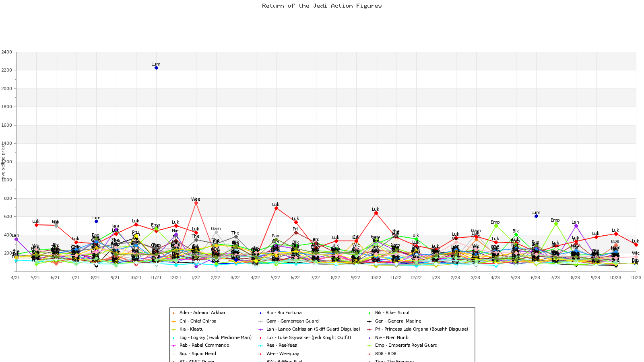644x362 pixels.
Task: Click the y-axis value 2200
Action: click(x=6, y=70)
